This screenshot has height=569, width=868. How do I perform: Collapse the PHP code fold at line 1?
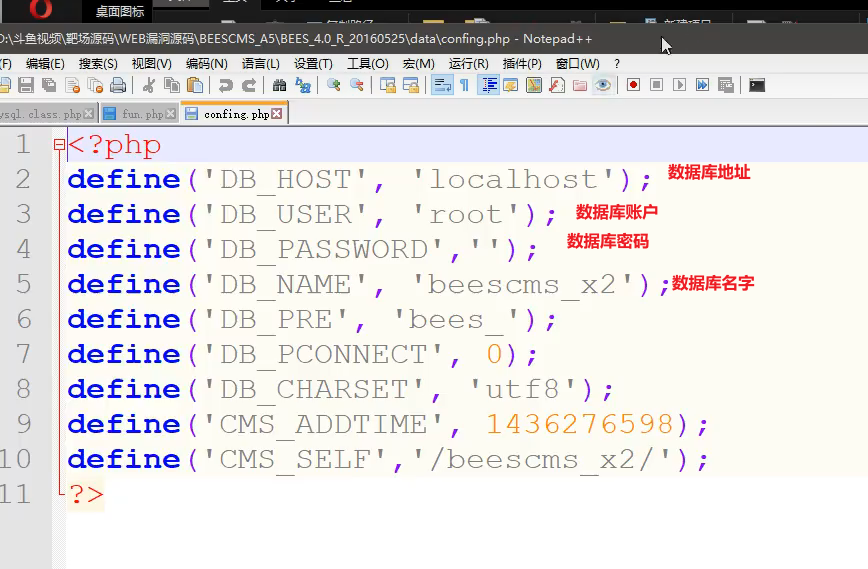[x=59, y=145]
